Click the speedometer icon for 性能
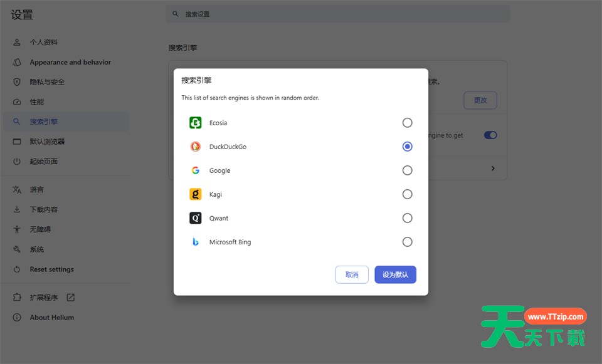 point(16,102)
